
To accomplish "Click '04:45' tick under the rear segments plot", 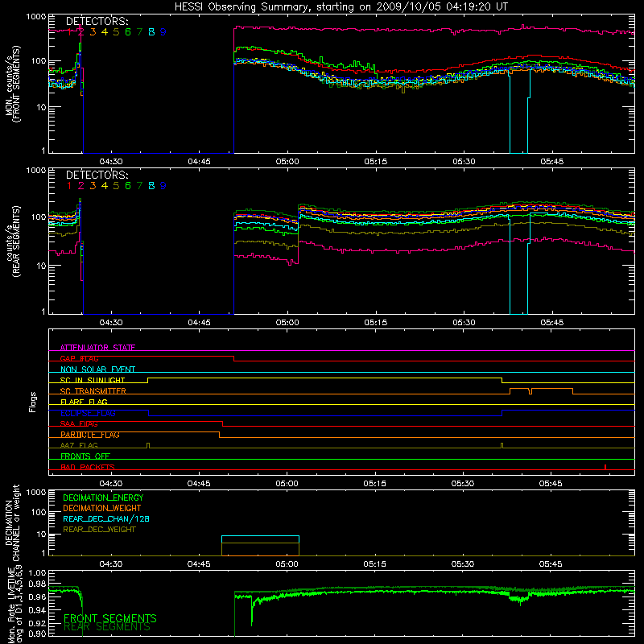I will click(199, 323).
